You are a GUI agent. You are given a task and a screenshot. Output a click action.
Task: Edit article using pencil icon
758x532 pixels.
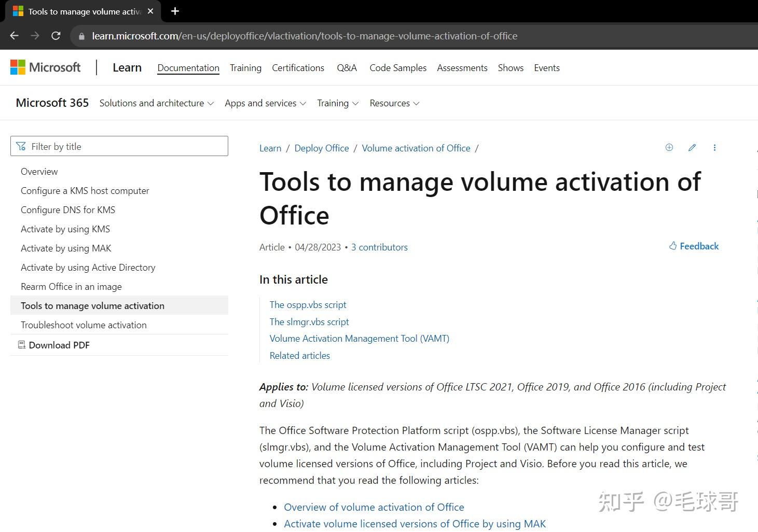coord(692,148)
